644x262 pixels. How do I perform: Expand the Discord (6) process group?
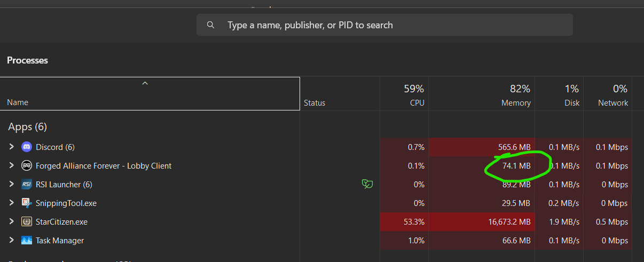point(11,147)
